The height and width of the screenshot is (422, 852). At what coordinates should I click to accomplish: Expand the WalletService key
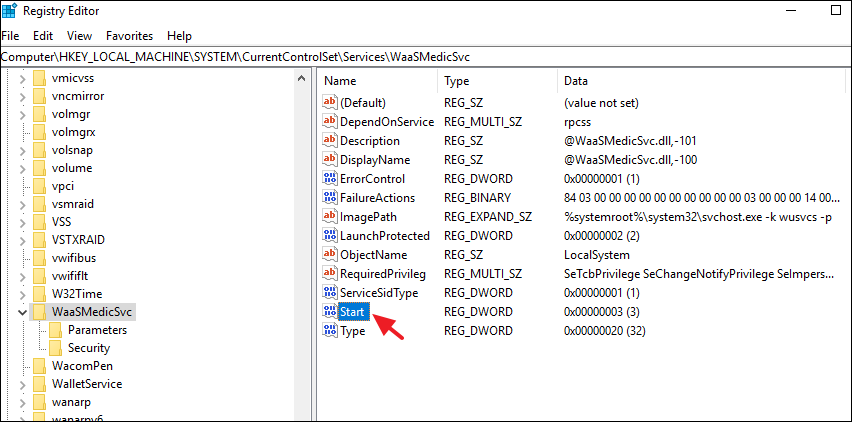[22, 384]
